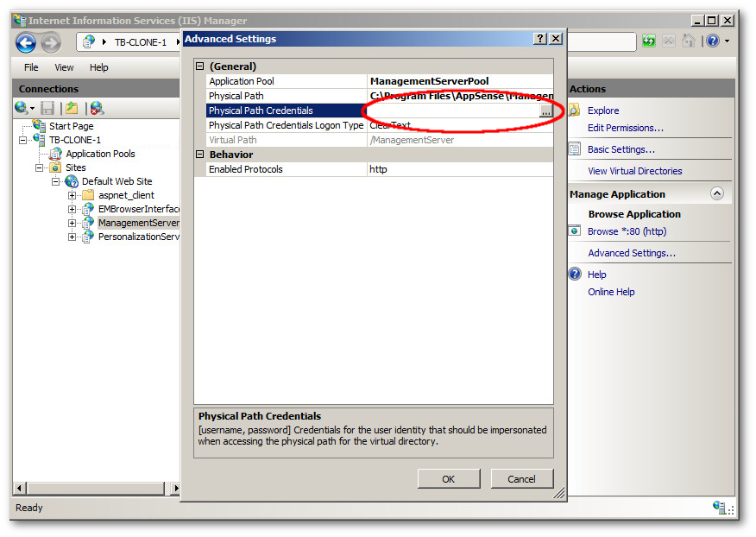Viewport: 756px width, 537px height.
Task: Click the Delete Connection icon in Connections
Action: point(97,108)
